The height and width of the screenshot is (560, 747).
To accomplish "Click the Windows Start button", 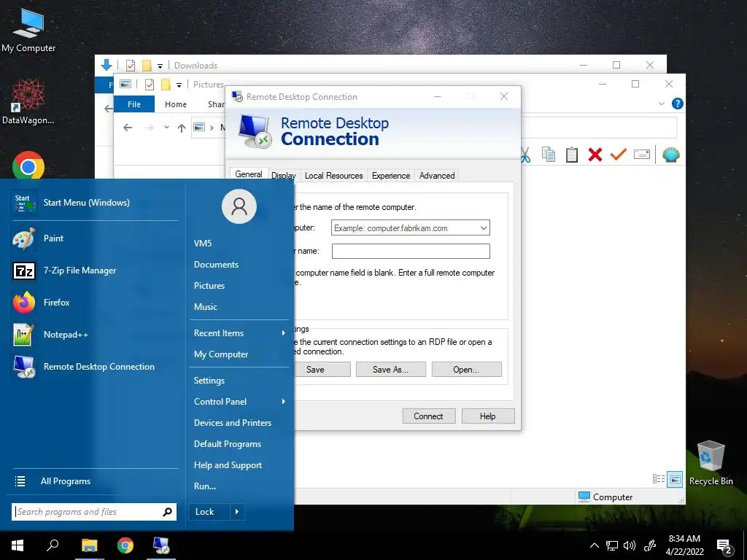I will point(18,545).
